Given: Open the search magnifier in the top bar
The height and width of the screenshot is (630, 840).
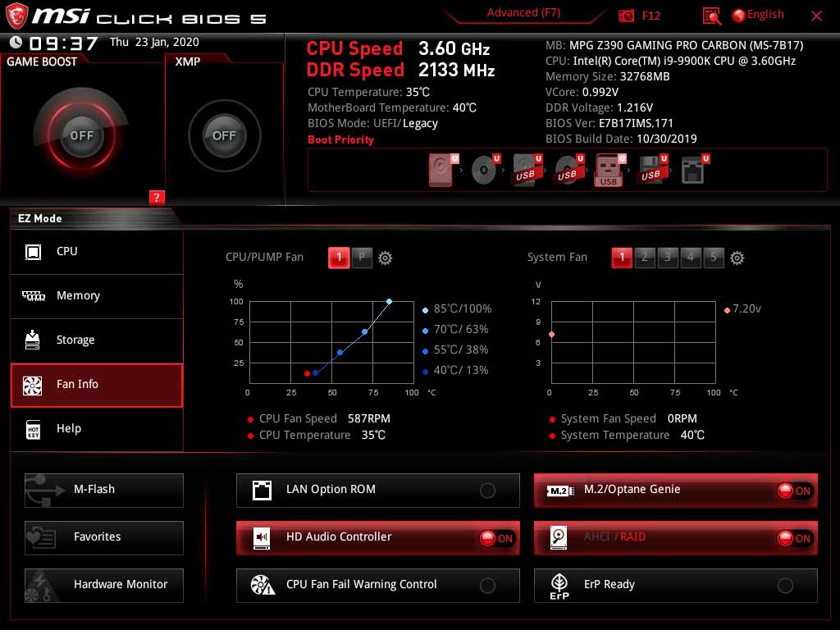Looking at the screenshot, I should (711, 15).
